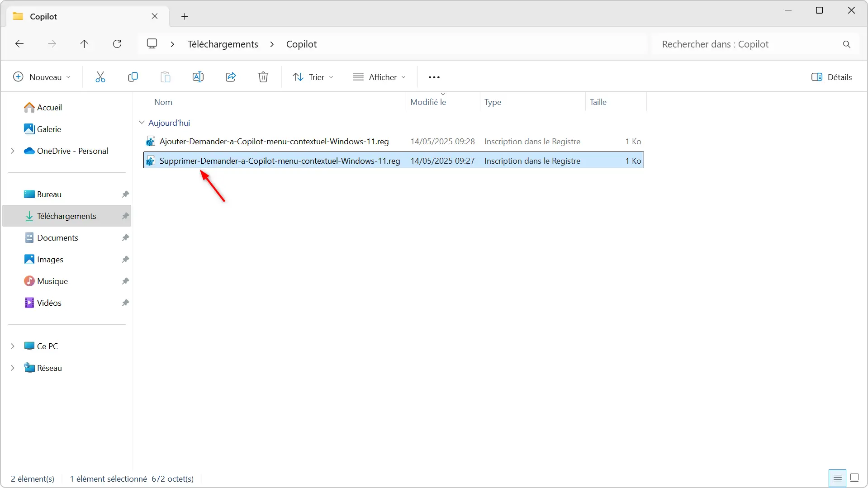Expand OneDrive - Personal tree node

coord(13,151)
